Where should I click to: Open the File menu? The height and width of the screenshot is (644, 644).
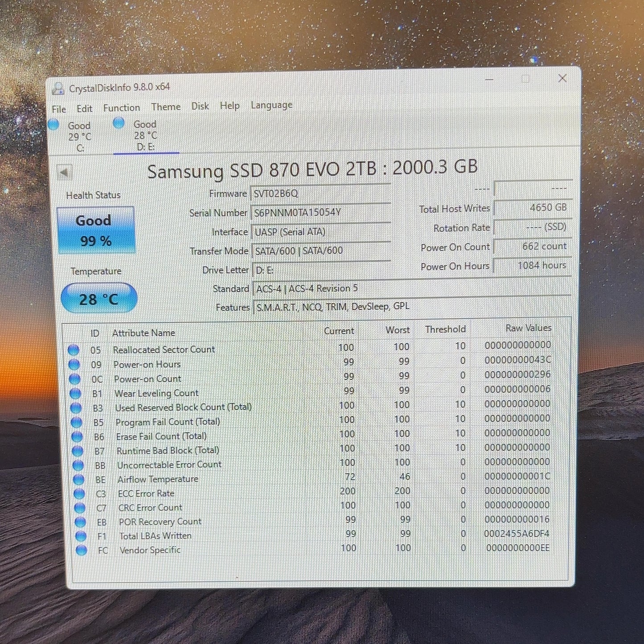[x=59, y=109]
